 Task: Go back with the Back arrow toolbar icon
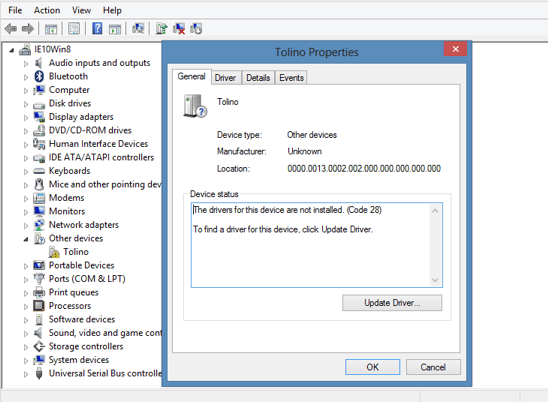point(11,29)
